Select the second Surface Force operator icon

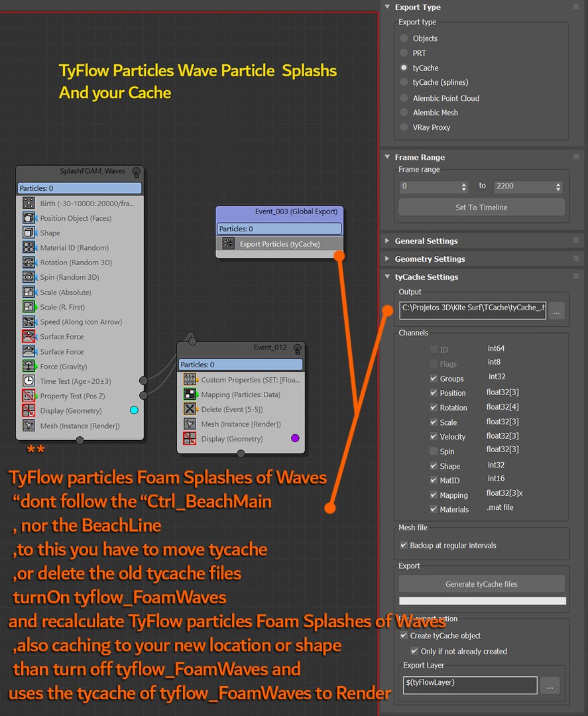pos(29,351)
